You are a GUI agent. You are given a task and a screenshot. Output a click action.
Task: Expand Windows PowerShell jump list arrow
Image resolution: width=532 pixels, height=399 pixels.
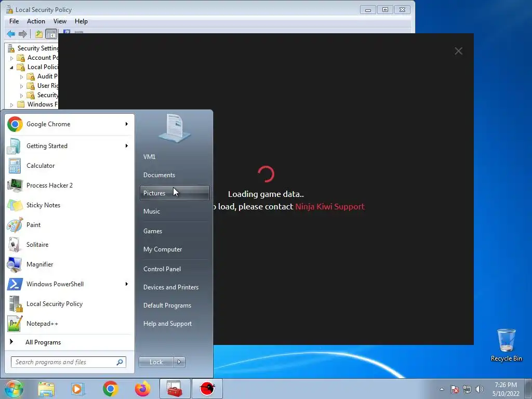click(x=127, y=284)
